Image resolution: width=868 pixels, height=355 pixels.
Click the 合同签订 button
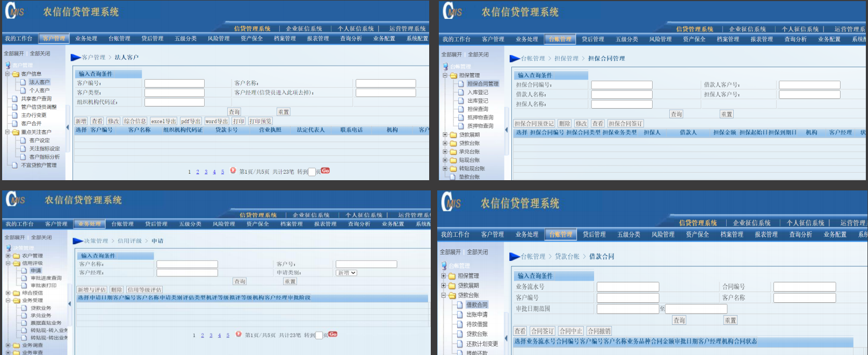[542, 331]
